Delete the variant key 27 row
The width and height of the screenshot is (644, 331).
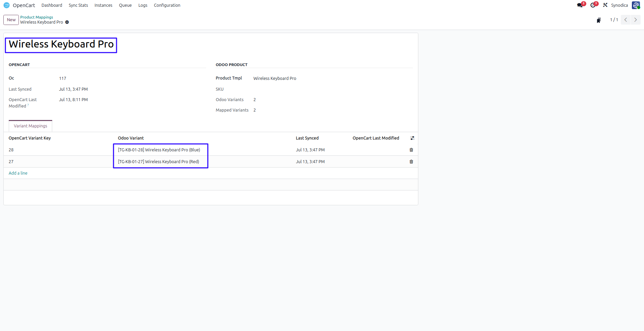[411, 162]
